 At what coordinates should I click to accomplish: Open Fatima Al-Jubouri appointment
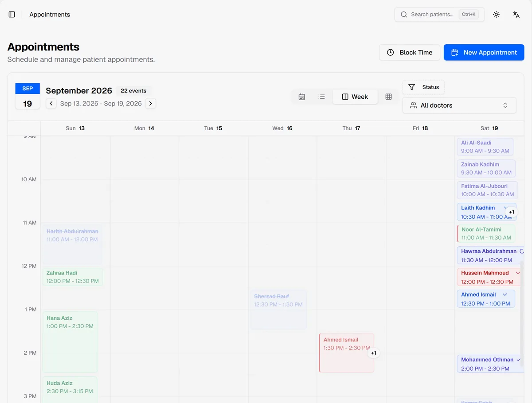487,190
